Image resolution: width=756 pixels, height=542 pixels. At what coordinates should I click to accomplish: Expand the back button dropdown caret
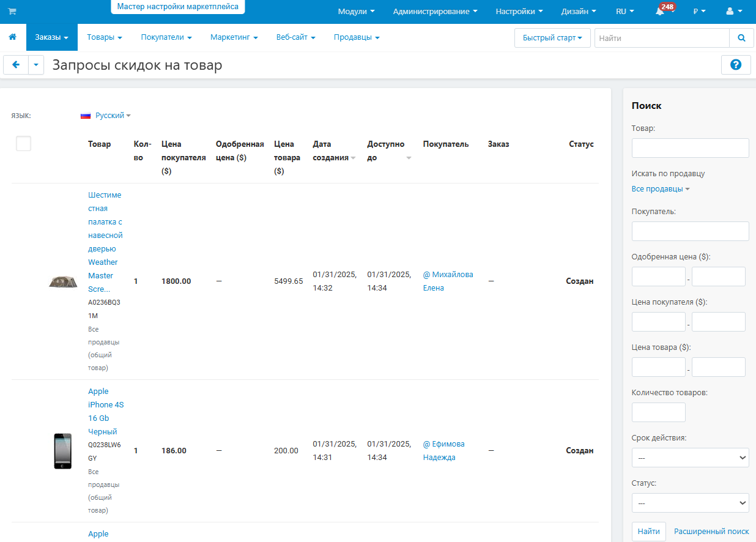point(36,65)
